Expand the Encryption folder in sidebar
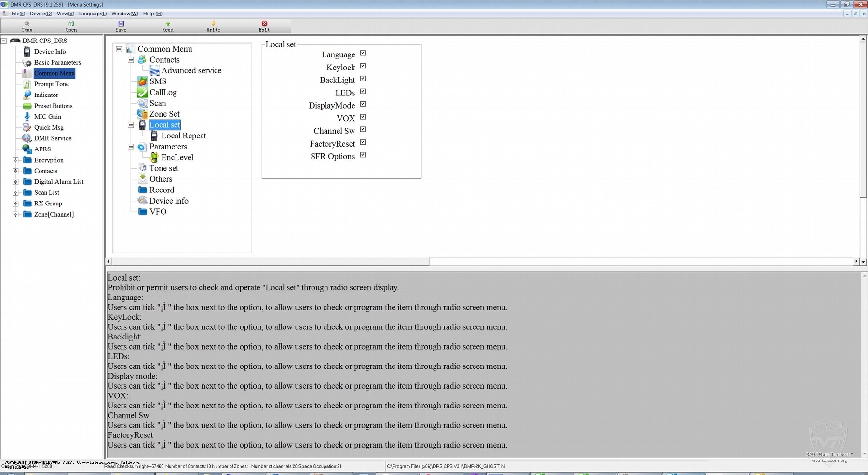Image resolution: width=868 pixels, height=475 pixels. (15, 160)
